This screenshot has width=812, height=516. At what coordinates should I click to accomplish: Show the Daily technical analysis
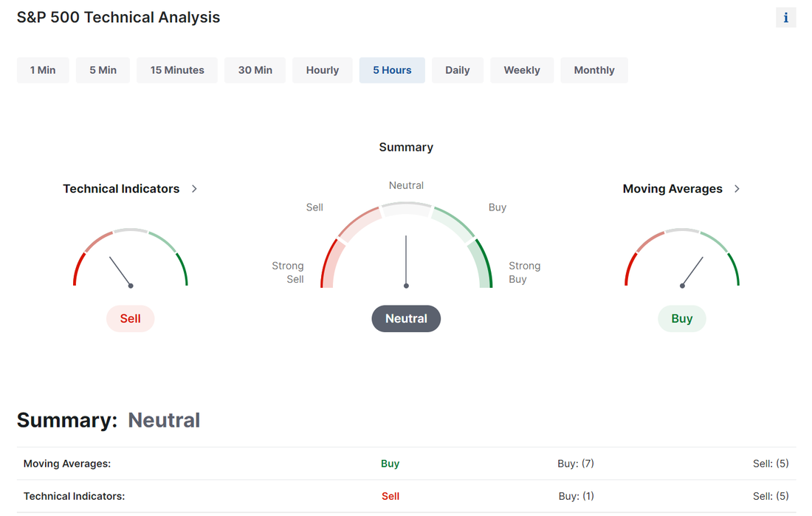(x=457, y=70)
